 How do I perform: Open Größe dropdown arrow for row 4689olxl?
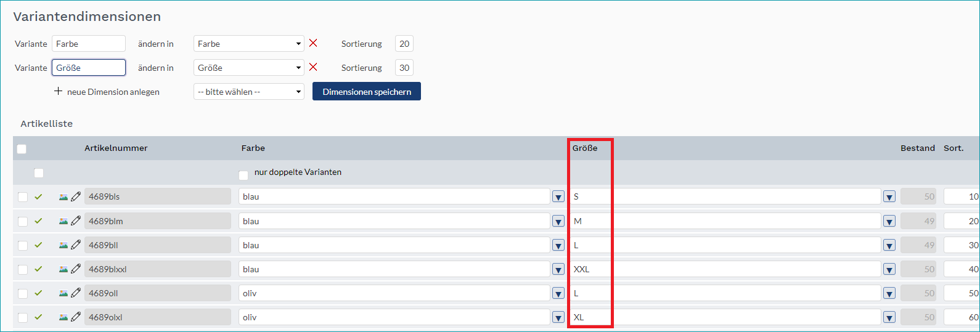889,317
